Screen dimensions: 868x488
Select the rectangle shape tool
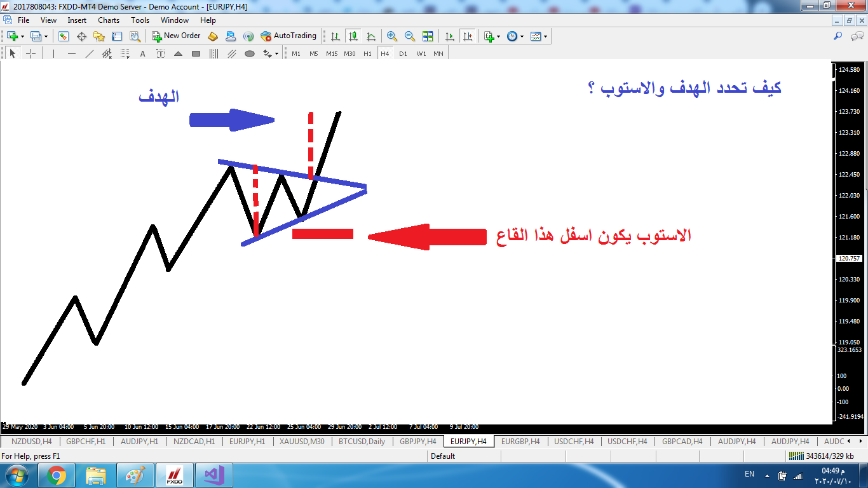tap(196, 54)
